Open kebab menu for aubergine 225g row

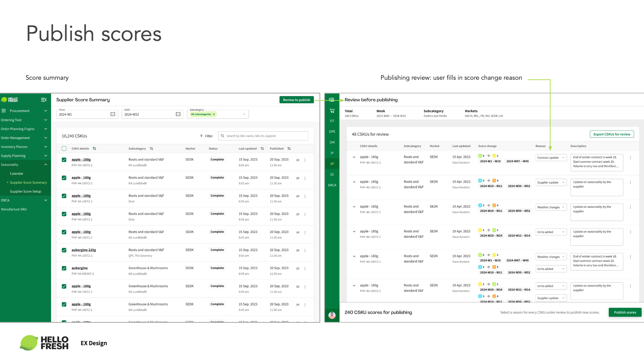(305, 251)
